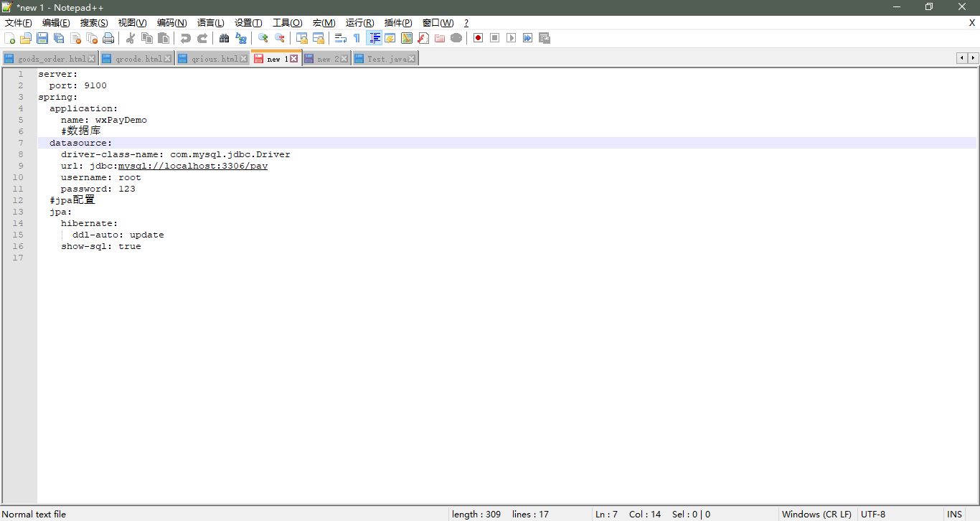Close the Test.java tab
Viewport: 980px width, 521px height.
coord(412,59)
